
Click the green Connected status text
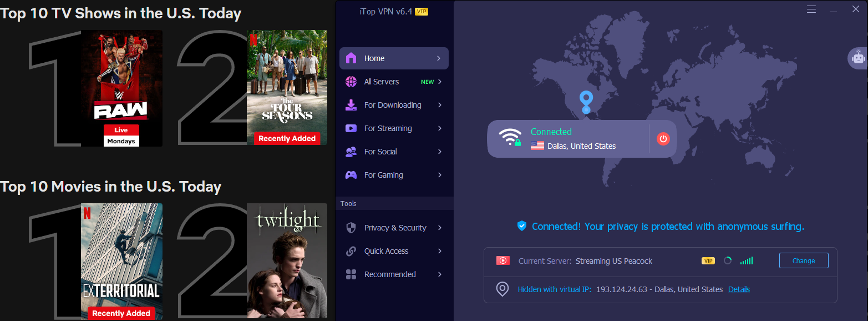(551, 132)
